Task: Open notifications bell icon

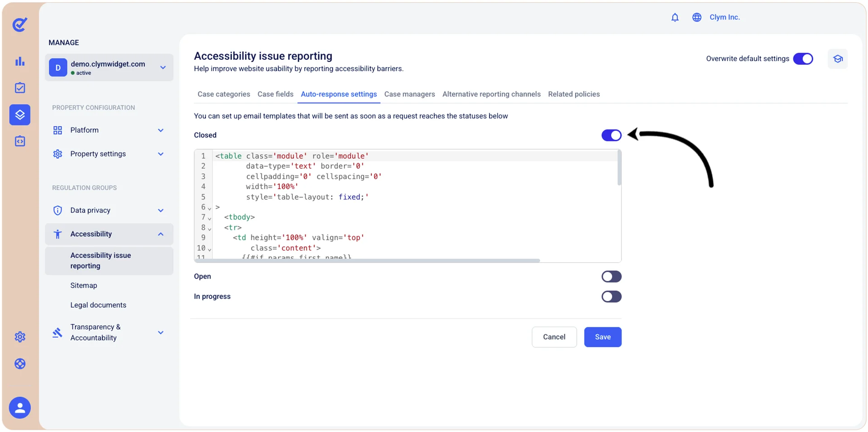Action: pos(675,17)
